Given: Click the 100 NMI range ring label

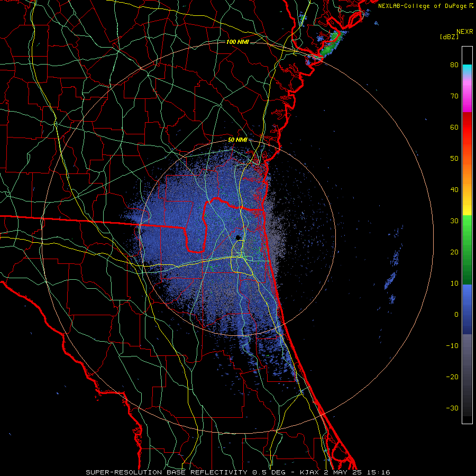Looking at the screenshot, I should [237, 42].
